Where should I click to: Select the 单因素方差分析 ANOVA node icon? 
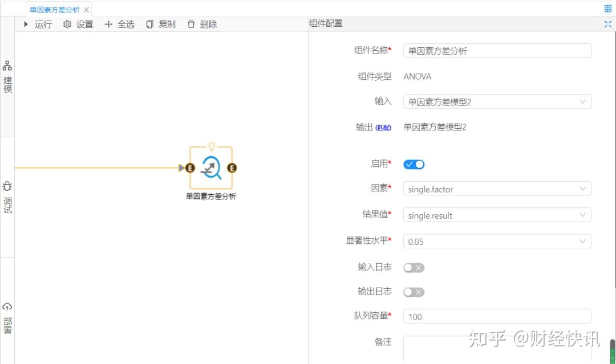pos(211,168)
